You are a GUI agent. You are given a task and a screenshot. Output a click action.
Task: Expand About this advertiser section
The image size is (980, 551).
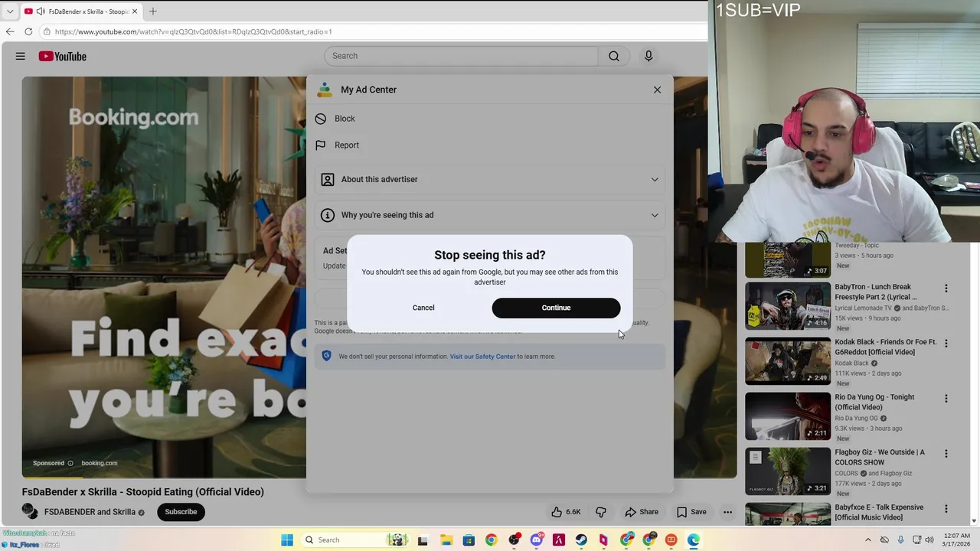pos(490,179)
